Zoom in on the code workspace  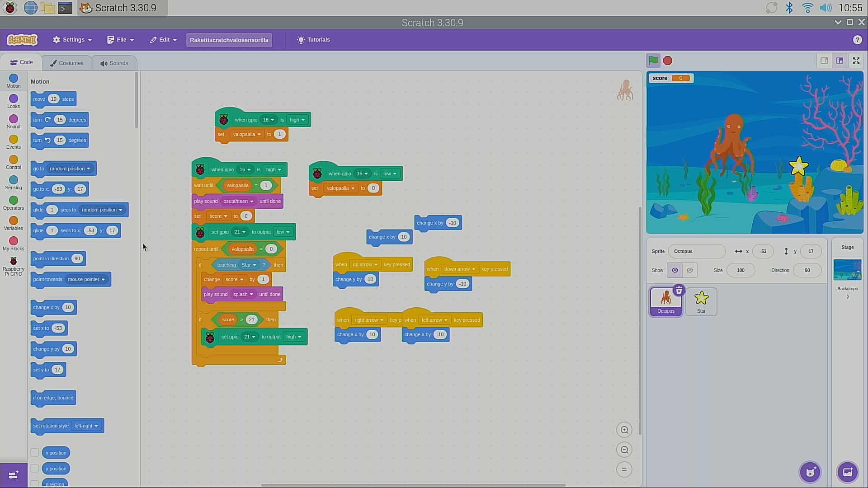624,430
